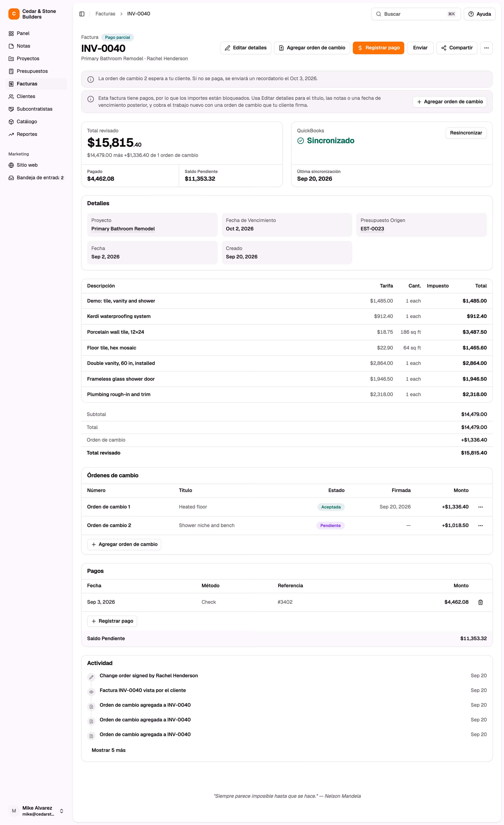
Task: Toggle the sidebar panel icon
Action: (82, 14)
